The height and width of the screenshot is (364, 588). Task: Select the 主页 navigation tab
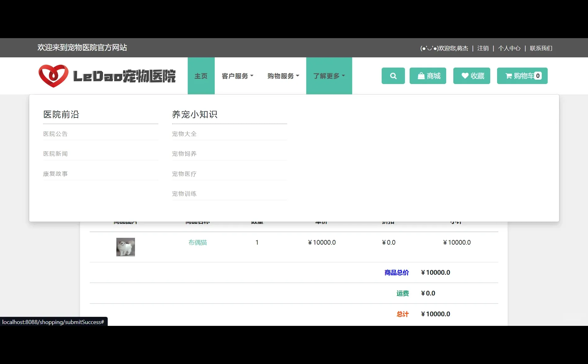point(201,76)
